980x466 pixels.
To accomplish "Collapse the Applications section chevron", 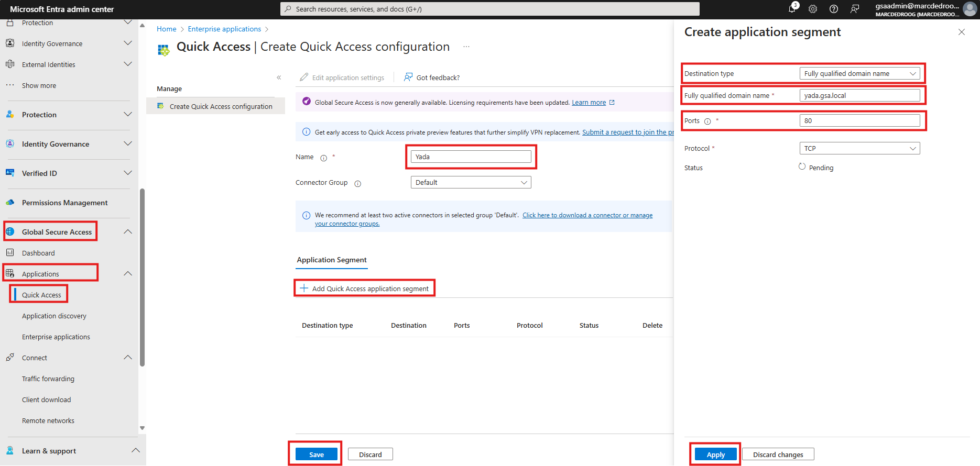I will (128, 273).
